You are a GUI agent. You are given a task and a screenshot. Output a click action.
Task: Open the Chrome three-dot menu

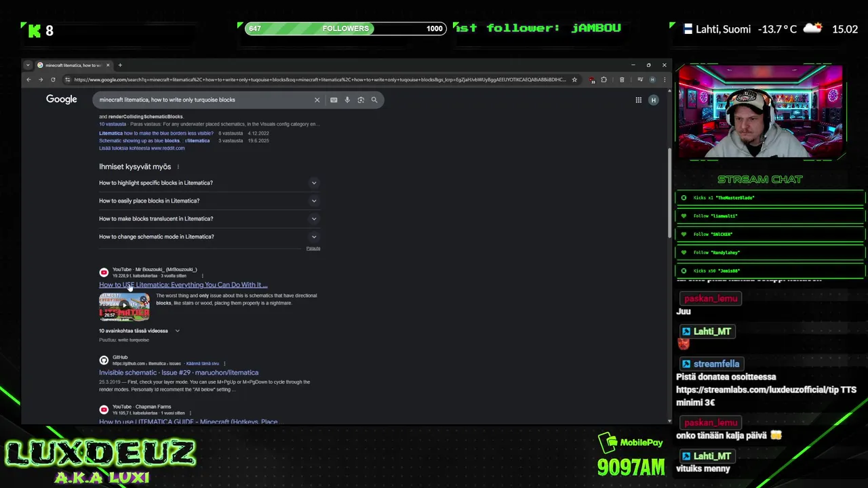pyautogui.click(x=664, y=79)
